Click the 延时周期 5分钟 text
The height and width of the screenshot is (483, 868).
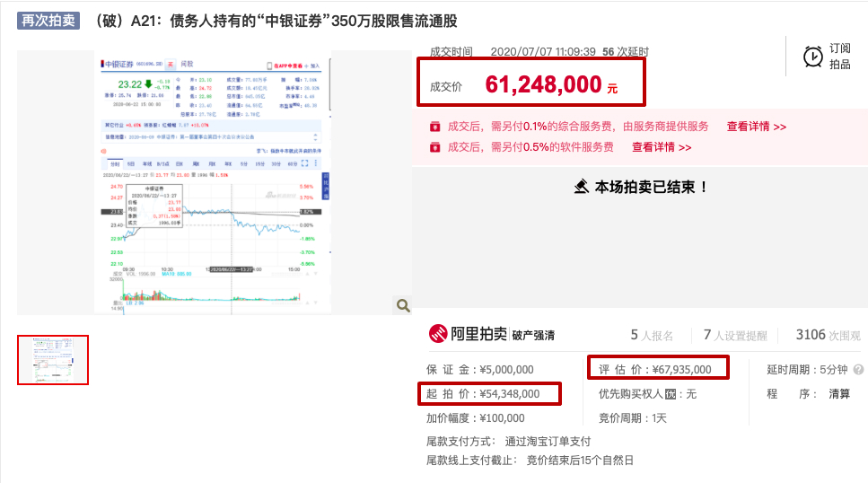[807, 370]
